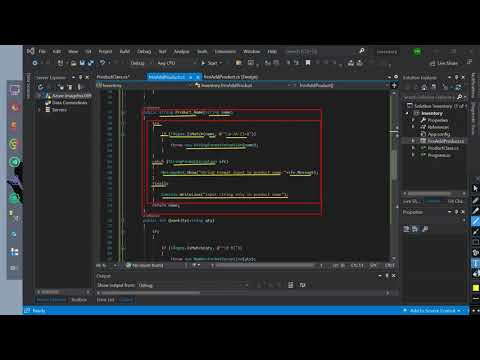Close the Properties panel
This screenshot has width=480, height=360.
(x=463, y=212)
